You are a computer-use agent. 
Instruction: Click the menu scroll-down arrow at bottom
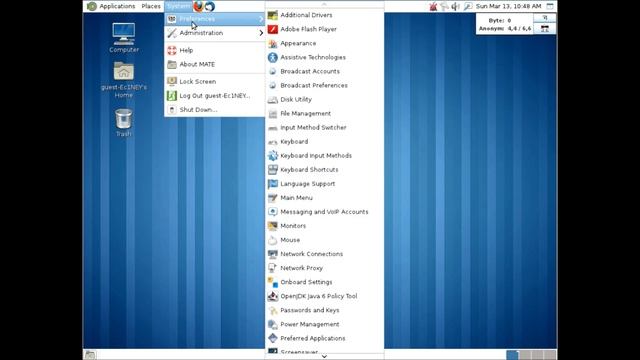(324, 356)
